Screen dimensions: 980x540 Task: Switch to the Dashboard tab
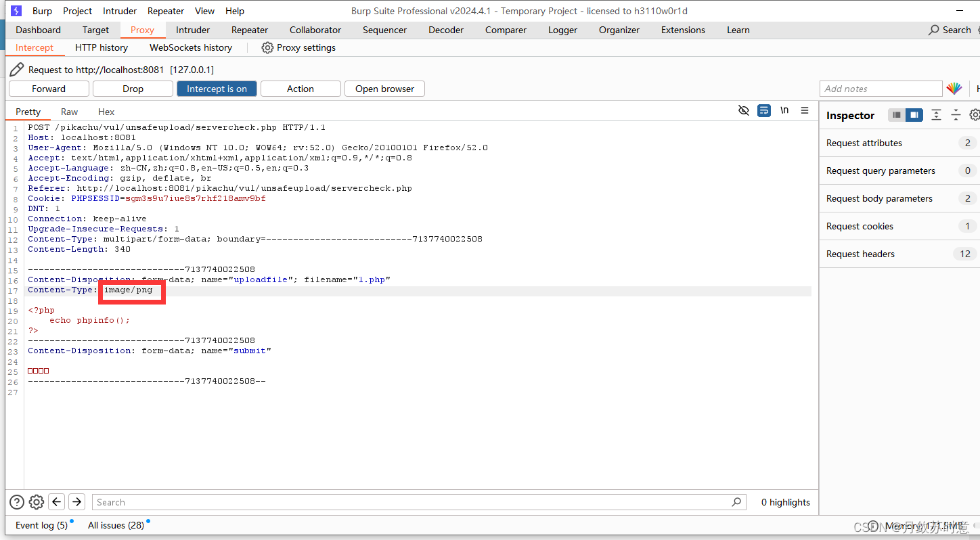38,30
